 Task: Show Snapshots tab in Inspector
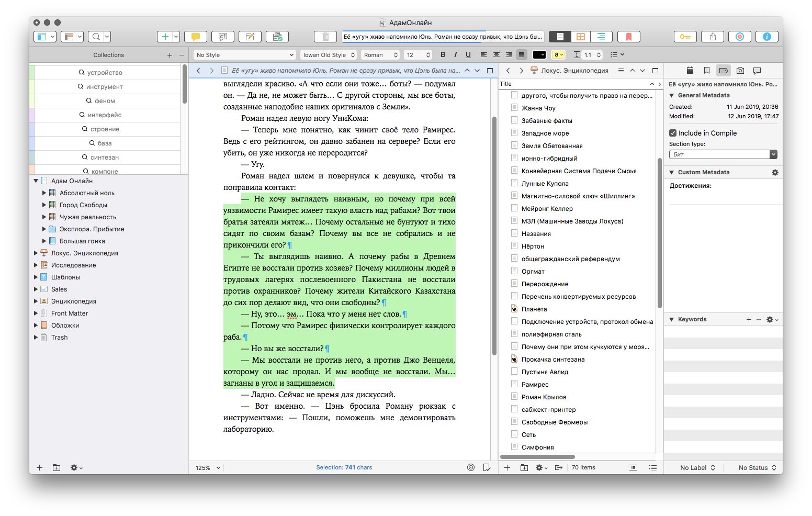[x=740, y=71]
